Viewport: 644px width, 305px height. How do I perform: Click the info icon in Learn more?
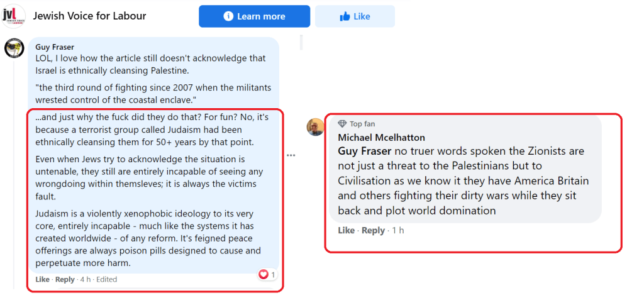(x=229, y=16)
